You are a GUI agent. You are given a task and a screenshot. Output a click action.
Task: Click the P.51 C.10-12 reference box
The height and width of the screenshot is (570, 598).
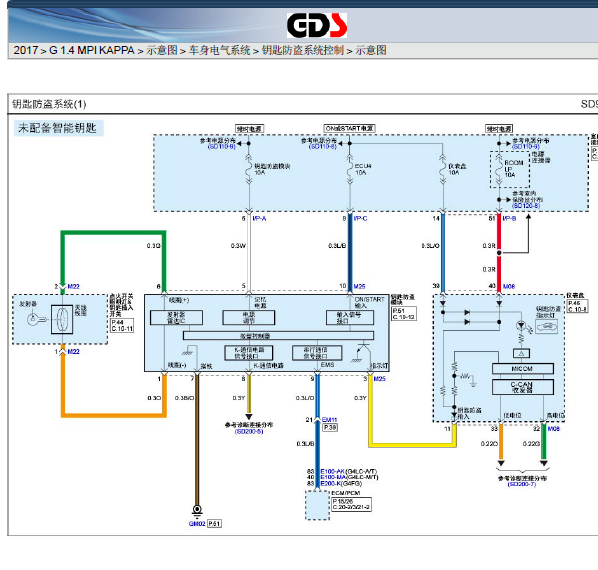(x=404, y=314)
